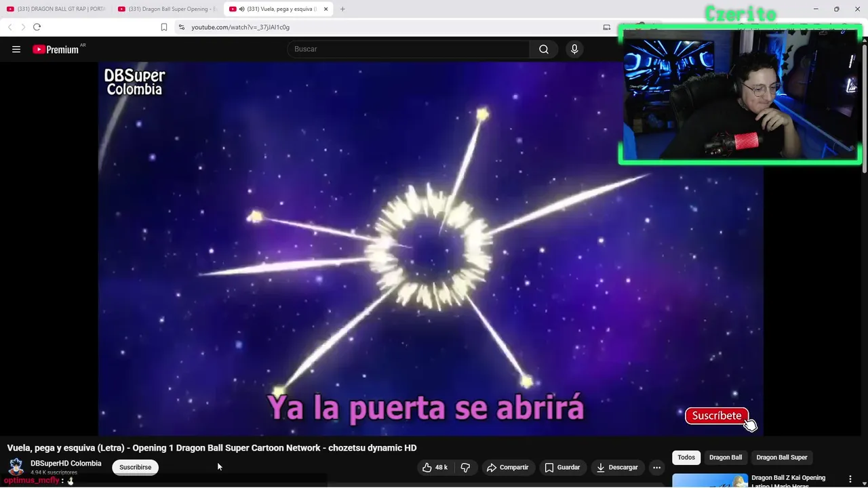Screen dimensions: 868x488
Task: Select the Dragon Ball filter chip
Action: [726, 457]
